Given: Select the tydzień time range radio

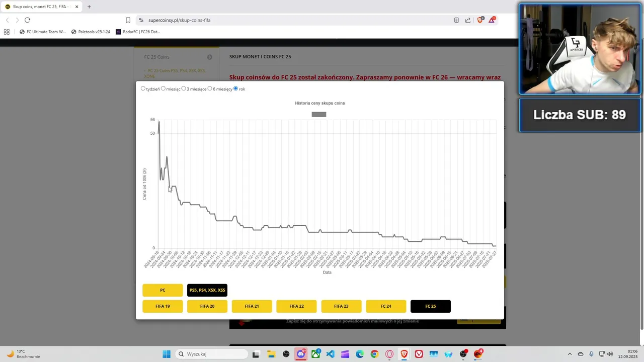Looking at the screenshot, I should 143,88.
